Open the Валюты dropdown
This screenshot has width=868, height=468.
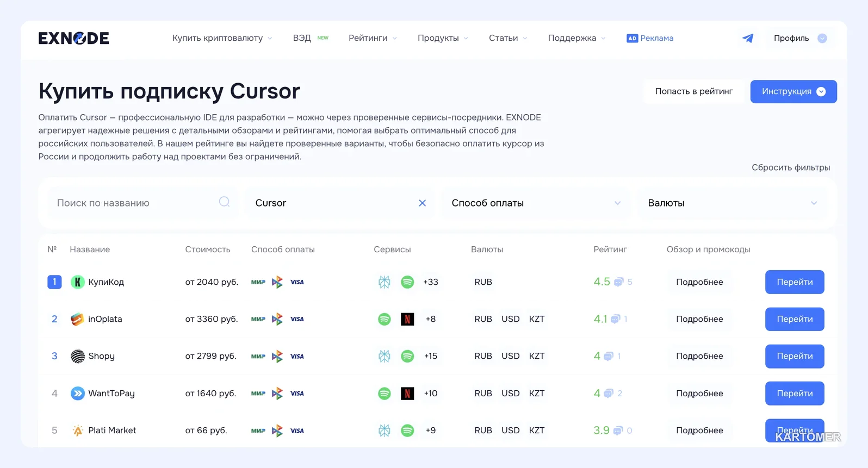[x=732, y=203]
